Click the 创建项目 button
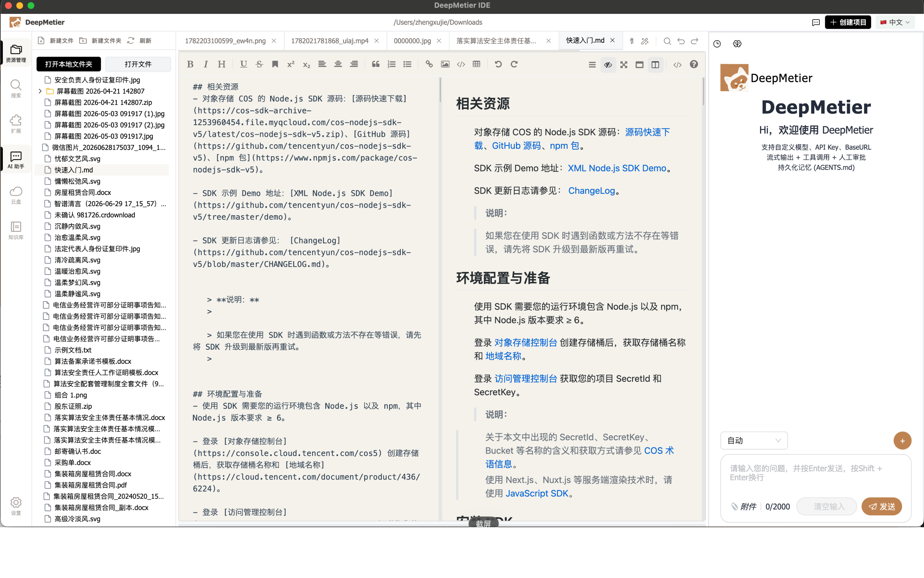 click(x=848, y=22)
